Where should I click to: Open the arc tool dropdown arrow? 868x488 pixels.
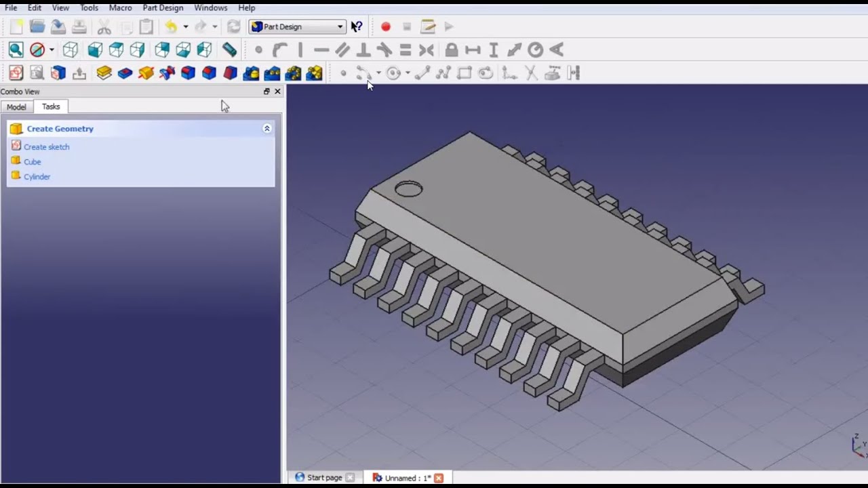pos(378,73)
